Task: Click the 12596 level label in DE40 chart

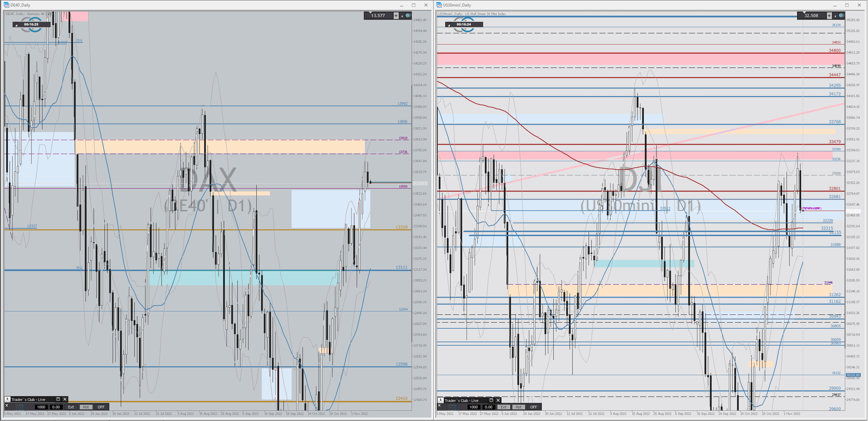Action: coord(401,364)
